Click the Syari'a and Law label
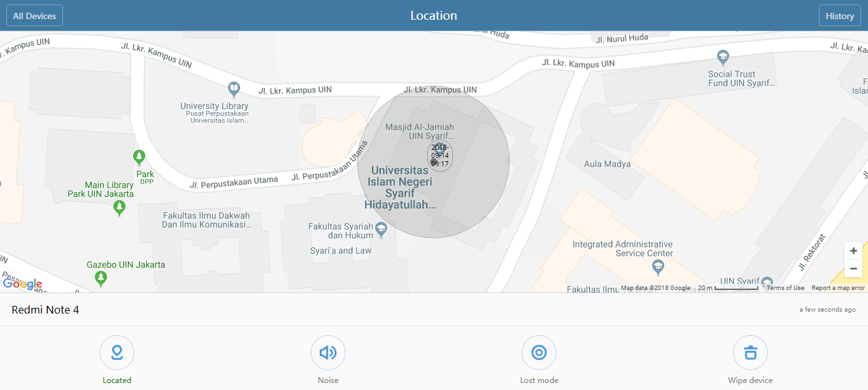Screen dimensions: 868x390 (341, 251)
